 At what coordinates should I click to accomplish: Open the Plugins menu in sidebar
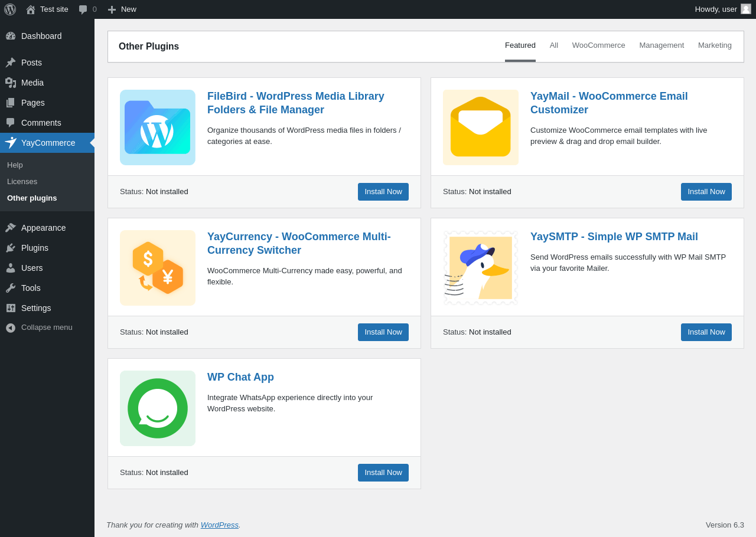pyautogui.click(x=35, y=248)
